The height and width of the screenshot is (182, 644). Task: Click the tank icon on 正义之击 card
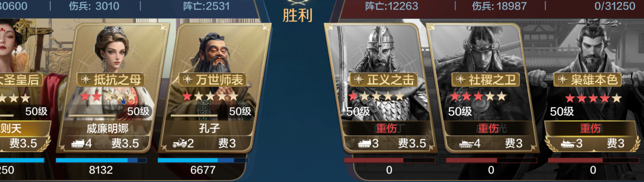[364, 143]
